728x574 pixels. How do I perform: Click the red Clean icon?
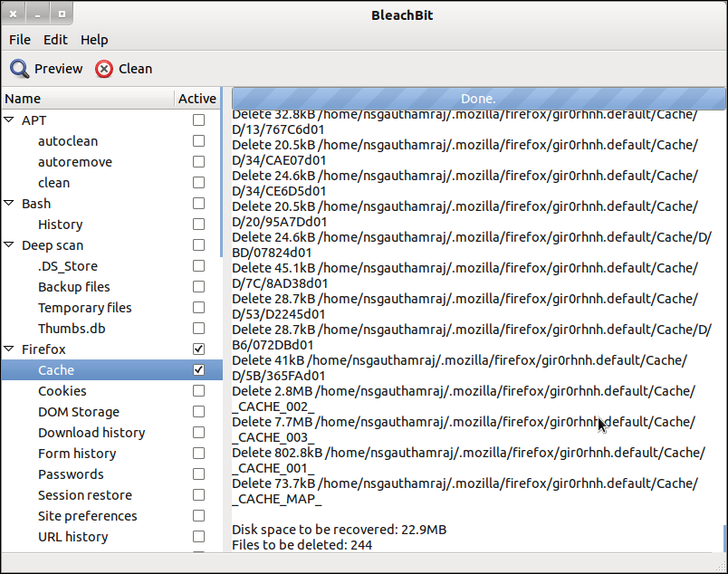click(x=104, y=69)
